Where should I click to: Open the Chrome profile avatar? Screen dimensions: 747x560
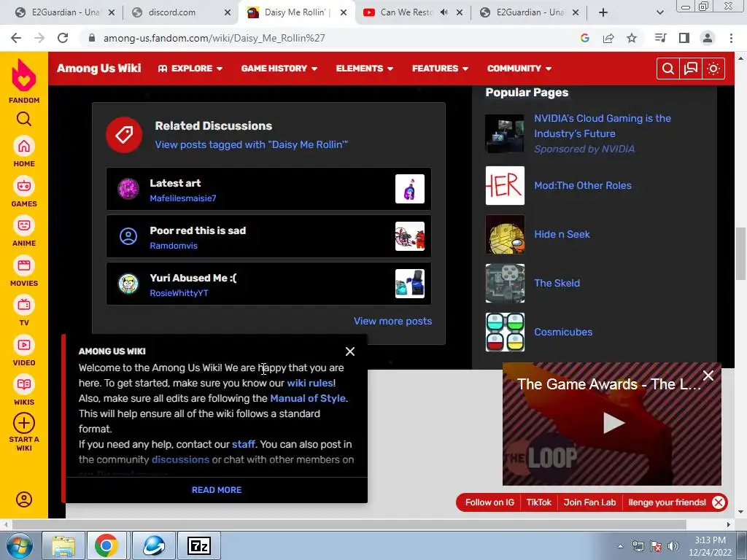click(x=708, y=38)
